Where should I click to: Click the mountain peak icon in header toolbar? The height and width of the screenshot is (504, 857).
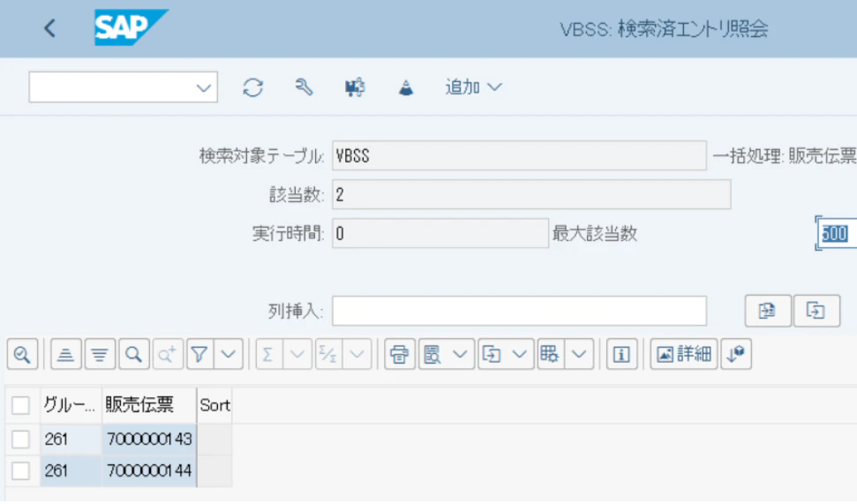coord(405,87)
